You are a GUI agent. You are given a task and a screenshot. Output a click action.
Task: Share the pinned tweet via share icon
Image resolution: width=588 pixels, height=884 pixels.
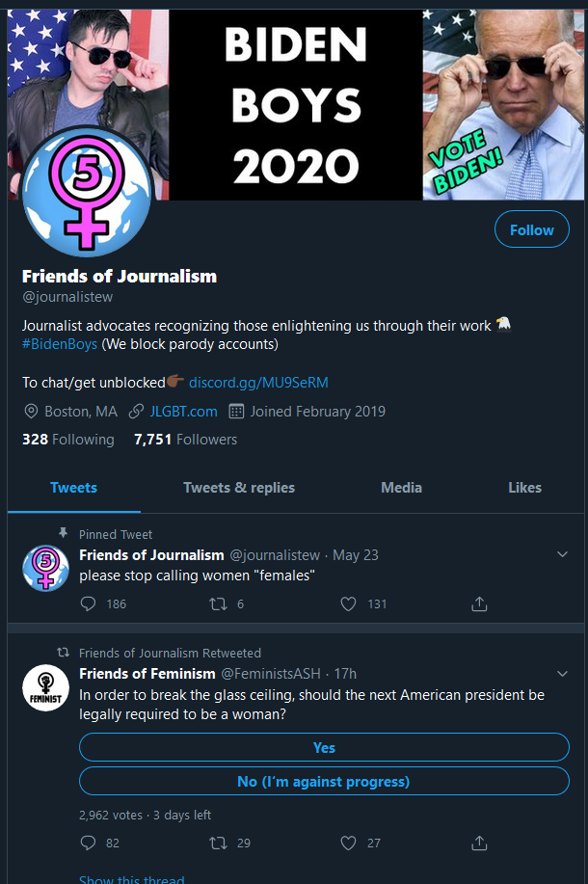coord(479,603)
